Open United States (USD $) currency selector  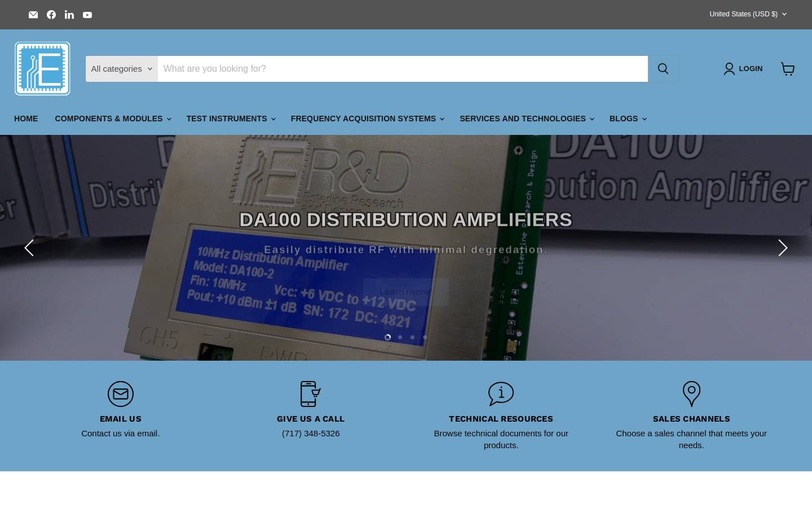(748, 14)
